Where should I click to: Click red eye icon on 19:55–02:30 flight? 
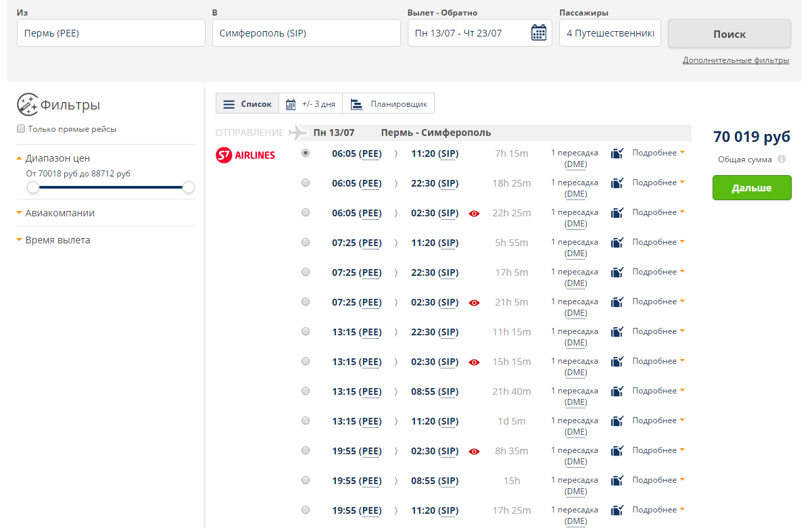[x=474, y=452]
